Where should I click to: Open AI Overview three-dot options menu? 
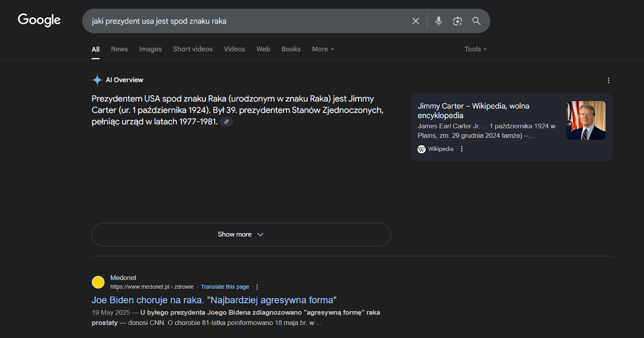pyautogui.click(x=609, y=80)
